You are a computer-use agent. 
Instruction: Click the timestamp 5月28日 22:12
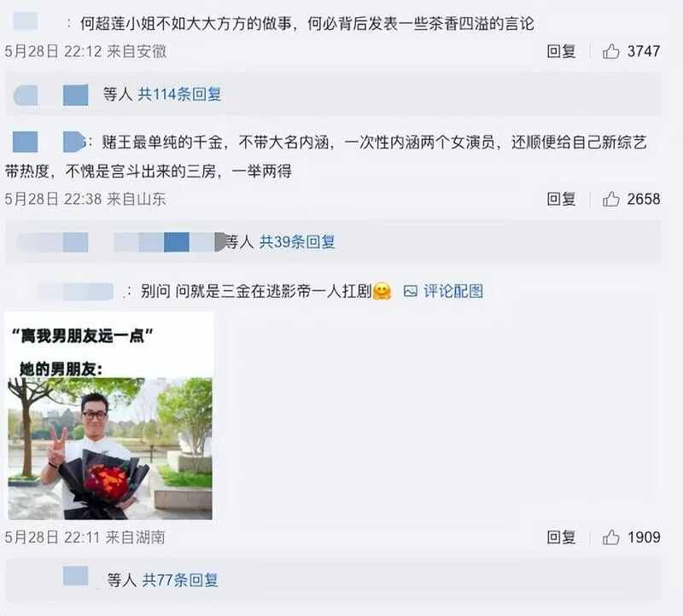tap(53, 51)
